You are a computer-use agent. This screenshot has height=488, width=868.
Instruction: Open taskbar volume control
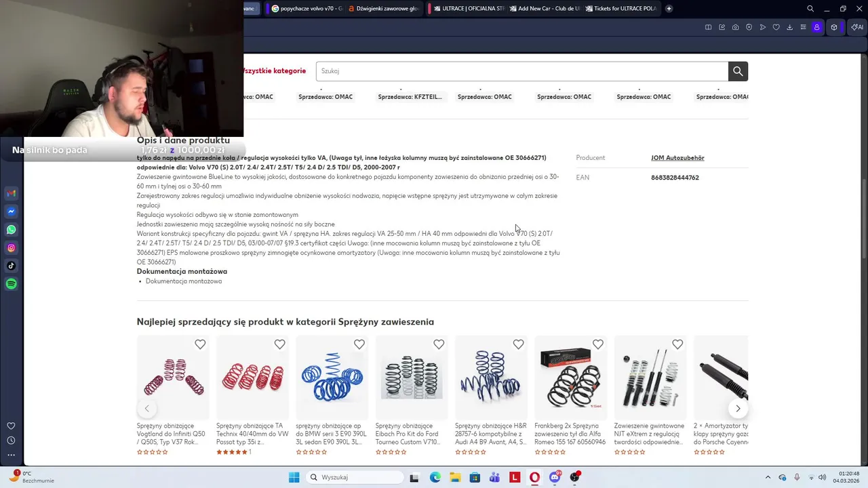822,477
